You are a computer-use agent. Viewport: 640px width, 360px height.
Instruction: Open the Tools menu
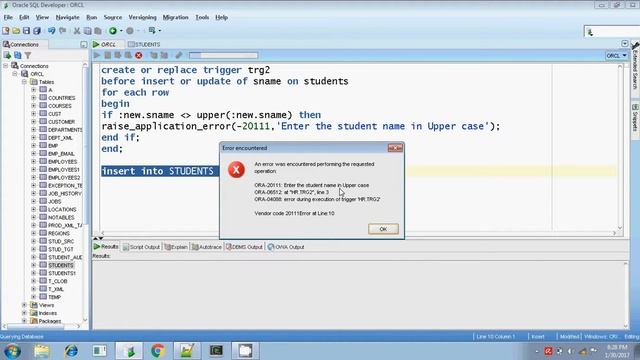202,18
